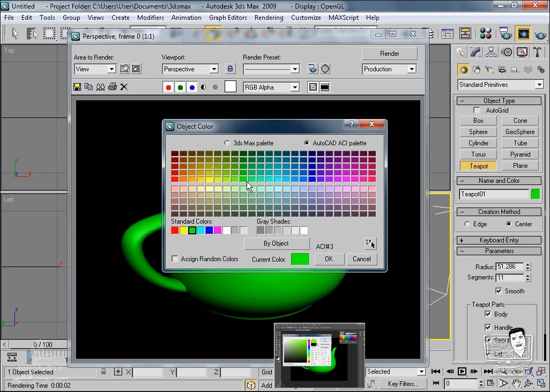Toggle the Smooth checkbox
The image size is (550, 392).
click(499, 291)
